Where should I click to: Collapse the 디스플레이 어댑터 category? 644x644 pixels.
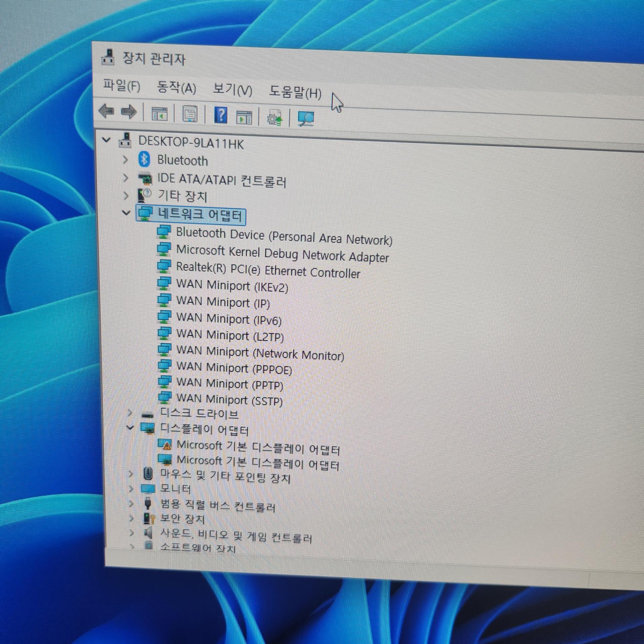130,427
